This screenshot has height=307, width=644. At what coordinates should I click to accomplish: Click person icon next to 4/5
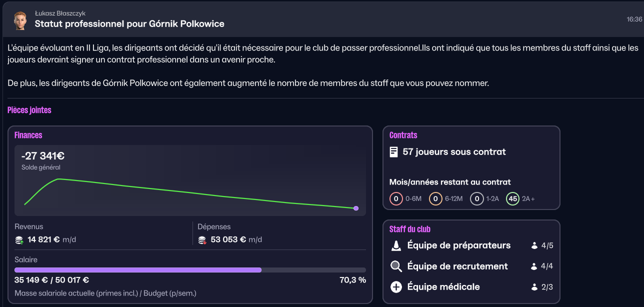(534, 246)
